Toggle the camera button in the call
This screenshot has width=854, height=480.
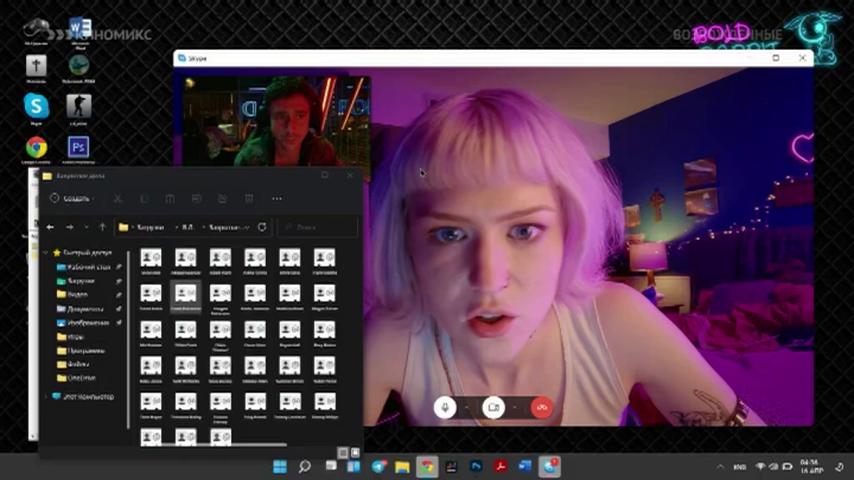[x=493, y=407]
